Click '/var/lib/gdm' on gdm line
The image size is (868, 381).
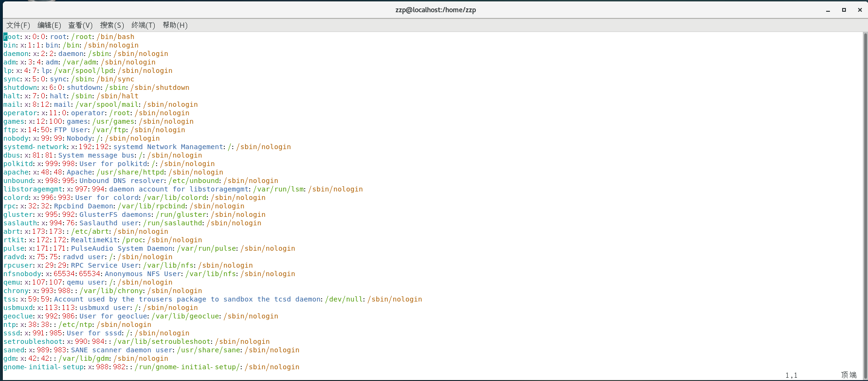(x=84, y=358)
